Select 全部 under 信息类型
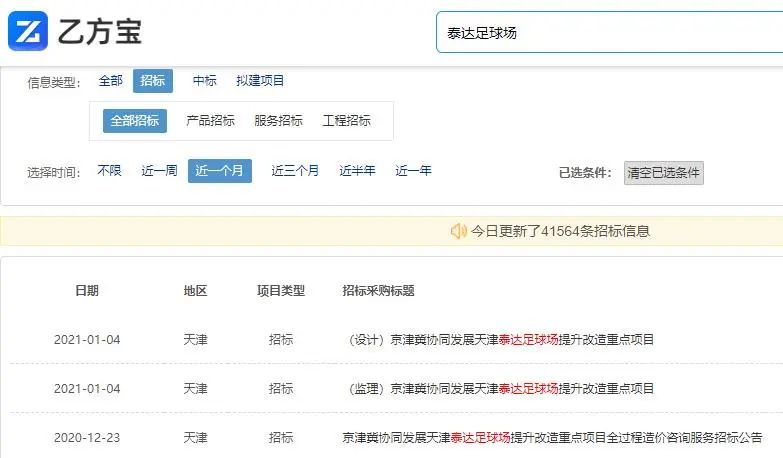 click(x=110, y=81)
